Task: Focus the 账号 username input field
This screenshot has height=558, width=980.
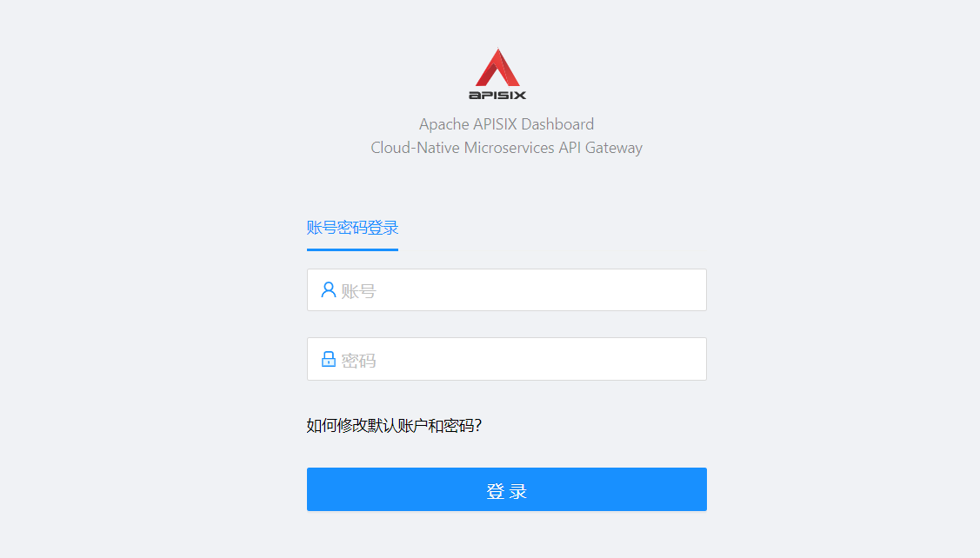Action: coord(507,290)
